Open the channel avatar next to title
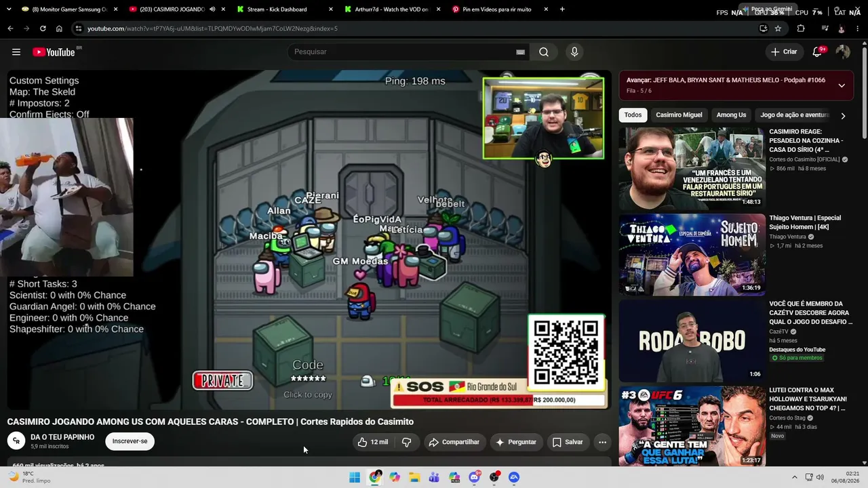The image size is (868, 488). click(16, 441)
